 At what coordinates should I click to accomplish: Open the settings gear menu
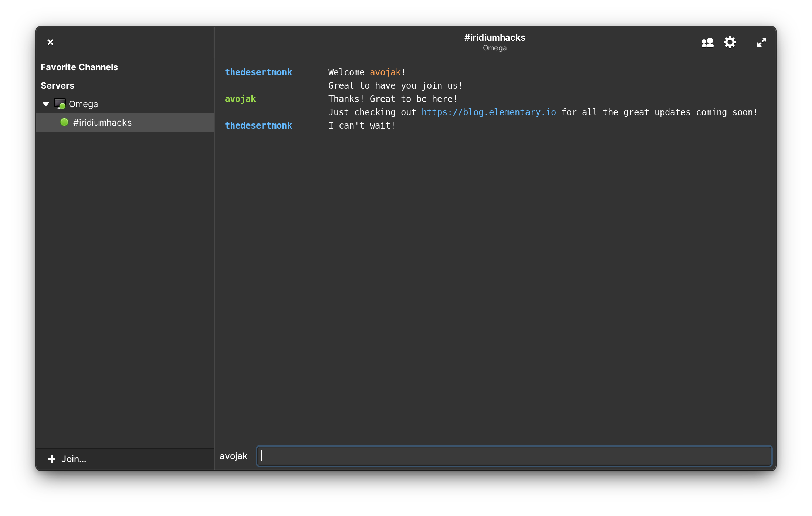coord(730,43)
